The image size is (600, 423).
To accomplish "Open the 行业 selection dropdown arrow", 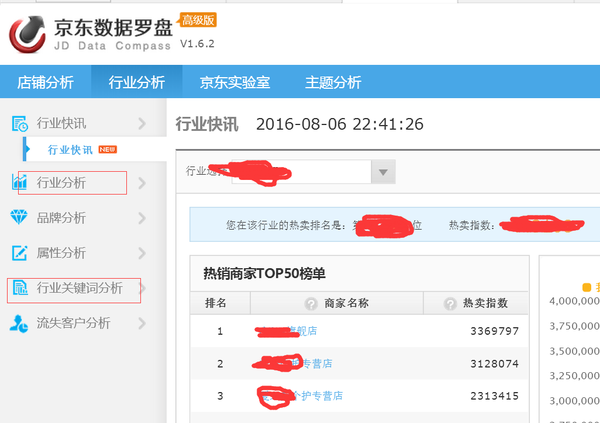I will tap(383, 172).
